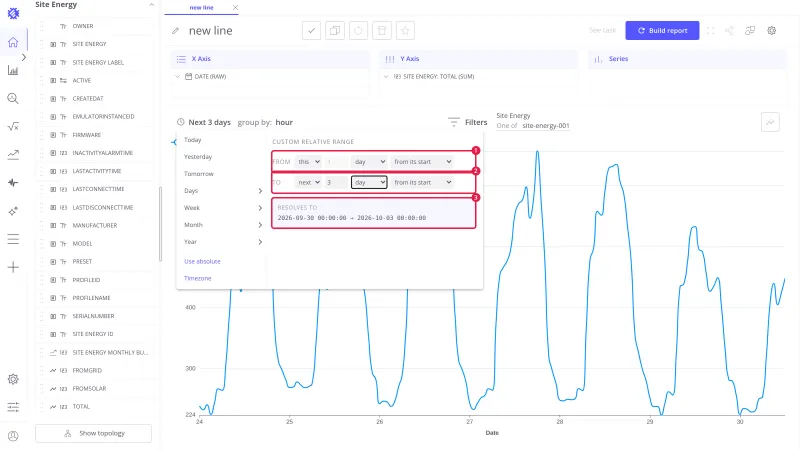Click the fullscreen icon
Image resolution: width=800 pixels, height=450 pixels.
coord(710,31)
